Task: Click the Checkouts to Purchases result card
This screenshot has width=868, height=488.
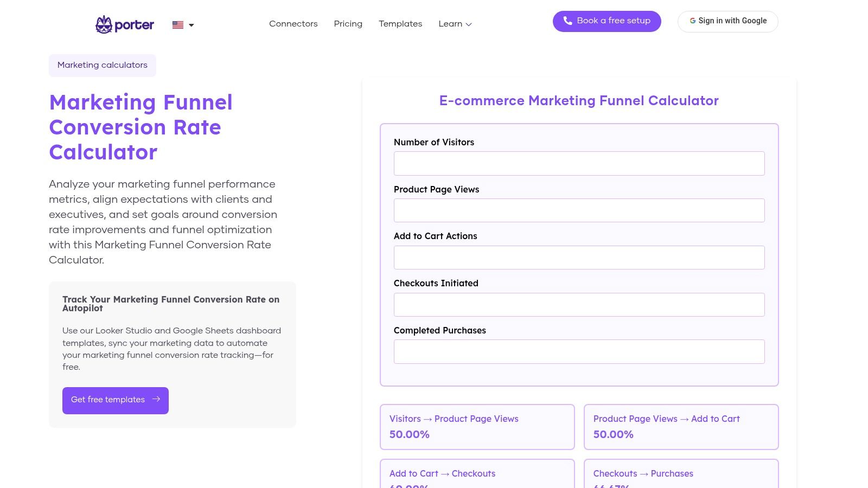Action: (681, 475)
